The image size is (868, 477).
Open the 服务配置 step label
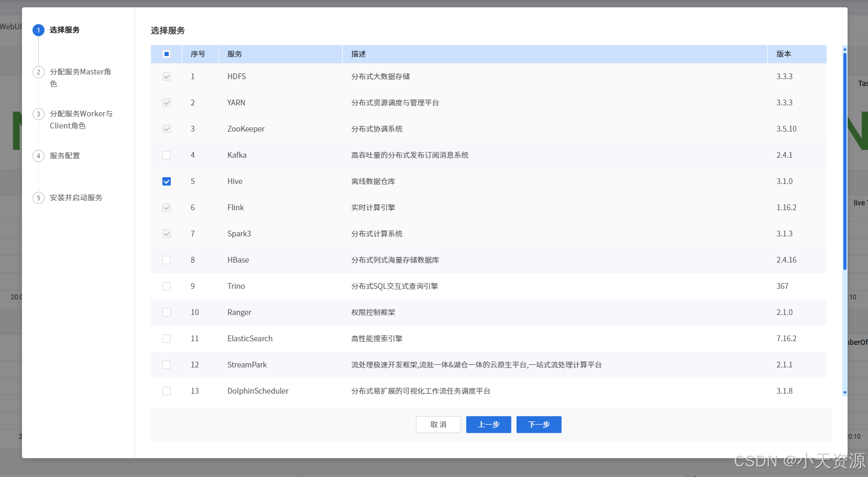(x=65, y=156)
